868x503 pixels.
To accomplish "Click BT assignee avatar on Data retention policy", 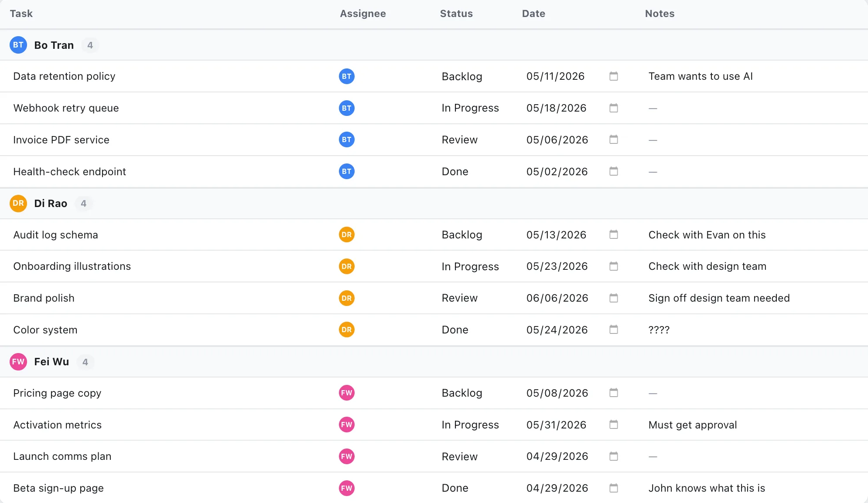I will (x=347, y=76).
